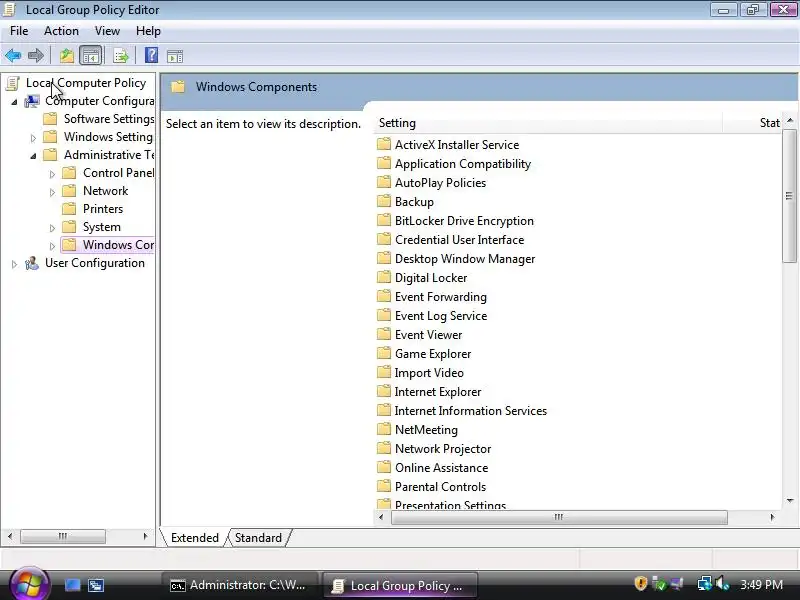Screen dimensions: 800x600
Task: Click the Up One Level folder icon
Action: click(x=66, y=55)
